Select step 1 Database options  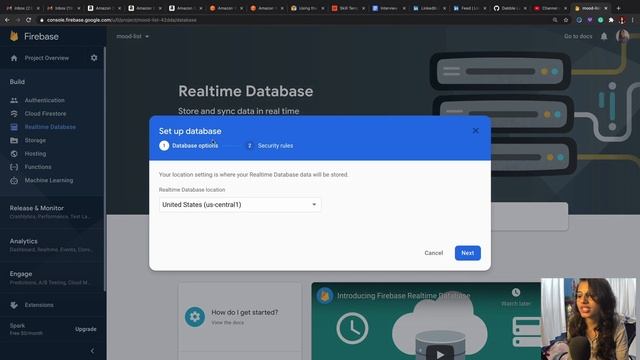[x=189, y=146]
